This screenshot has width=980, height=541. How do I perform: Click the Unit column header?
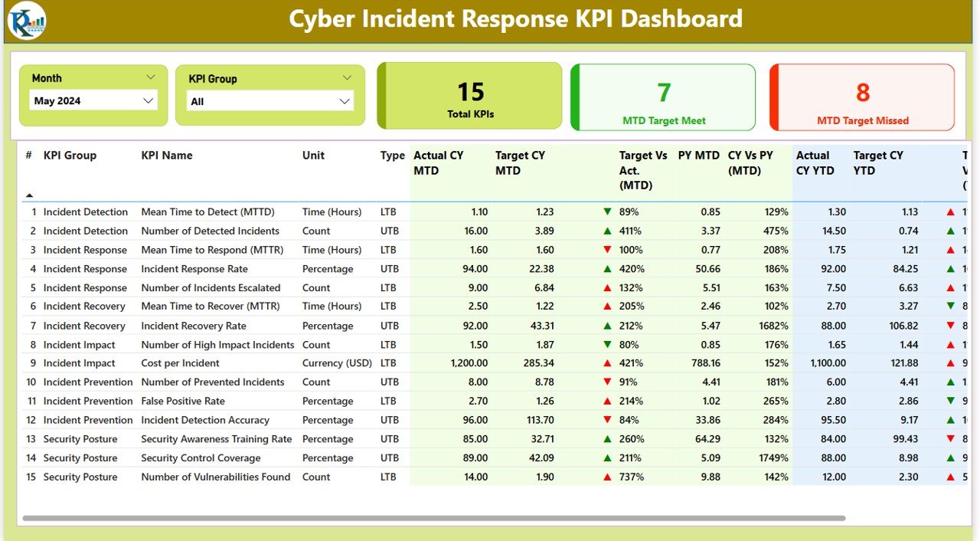(x=313, y=156)
